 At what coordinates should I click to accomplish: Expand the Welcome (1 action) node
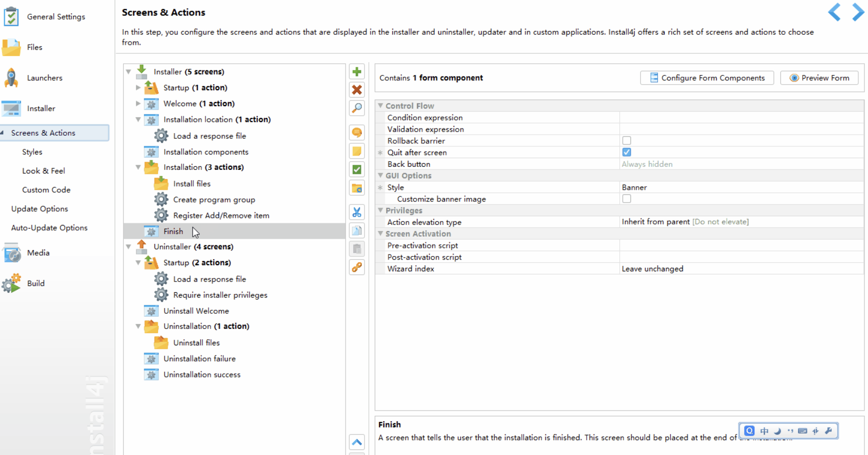[x=138, y=104]
